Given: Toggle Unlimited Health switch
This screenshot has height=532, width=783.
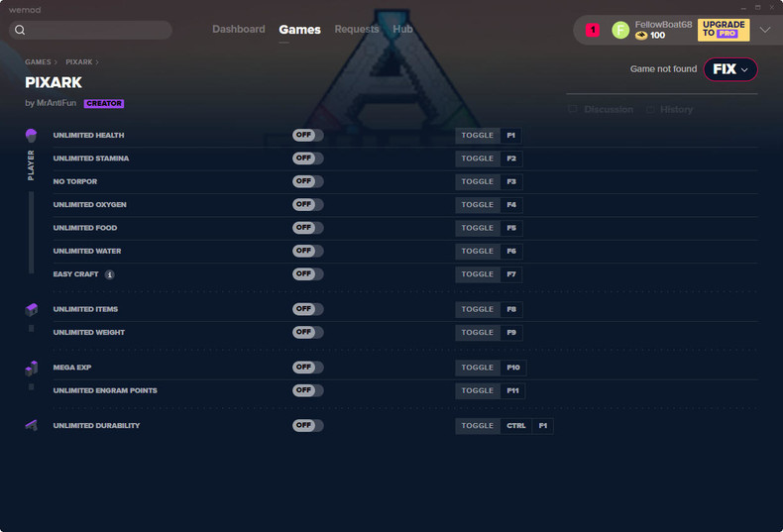Looking at the screenshot, I should point(307,136).
